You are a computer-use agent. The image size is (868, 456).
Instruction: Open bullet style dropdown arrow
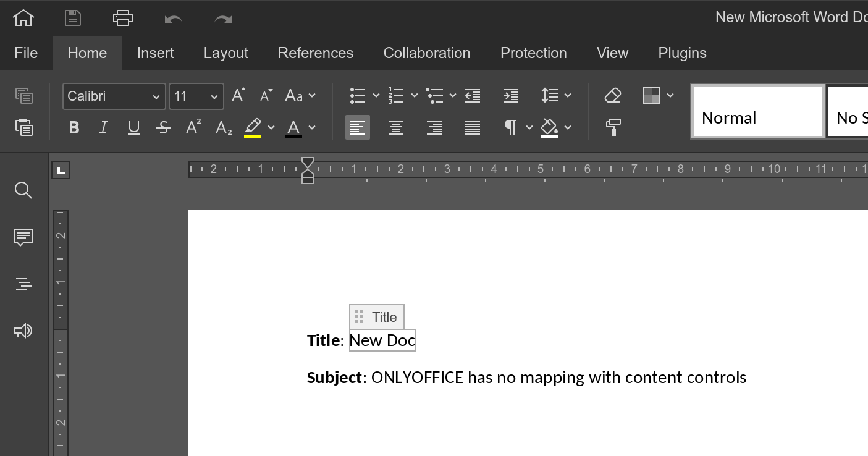click(376, 96)
